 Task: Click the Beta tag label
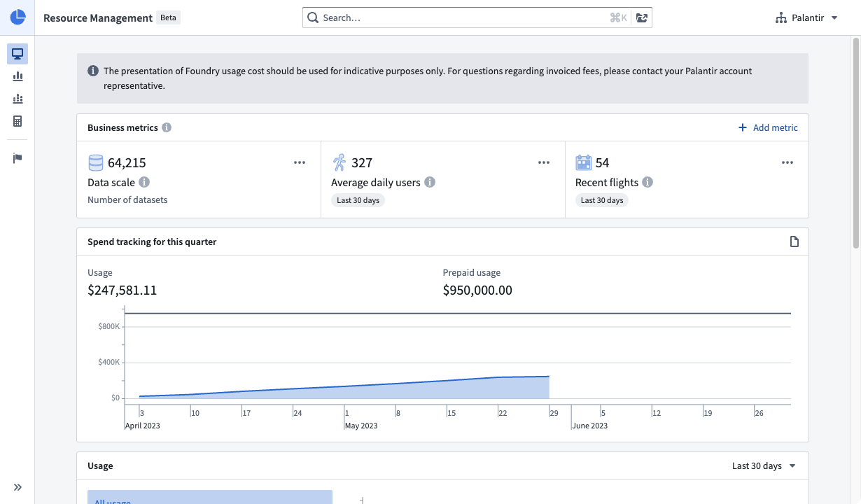(x=168, y=17)
